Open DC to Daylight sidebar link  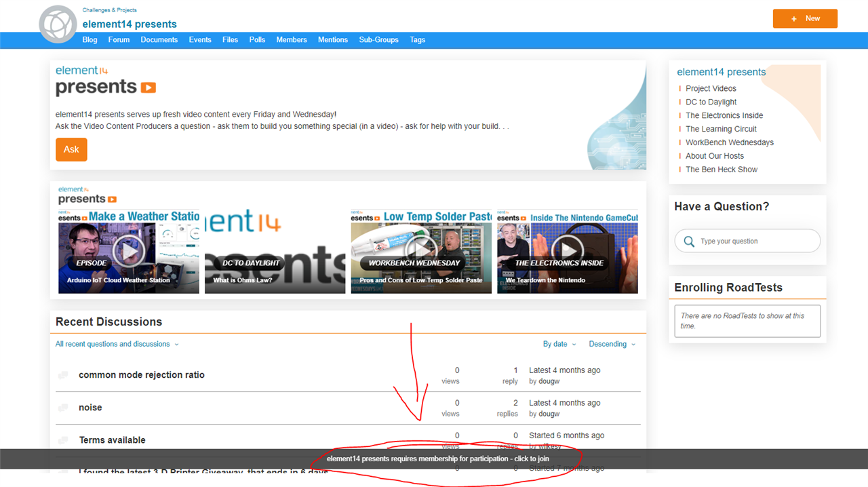coord(711,102)
